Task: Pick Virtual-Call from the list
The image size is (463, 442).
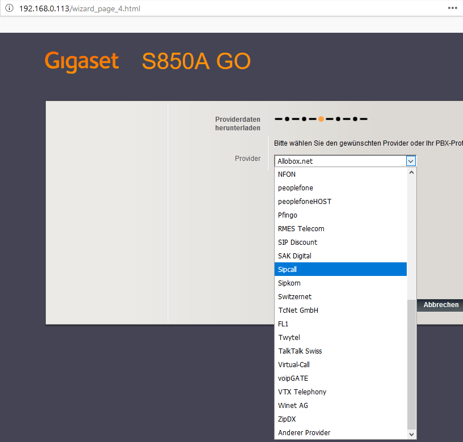Action: point(341,365)
